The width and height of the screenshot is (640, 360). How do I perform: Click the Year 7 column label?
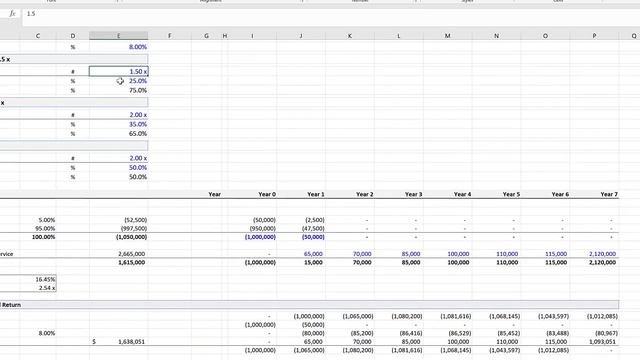pyautogui.click(x=609, y=194)
